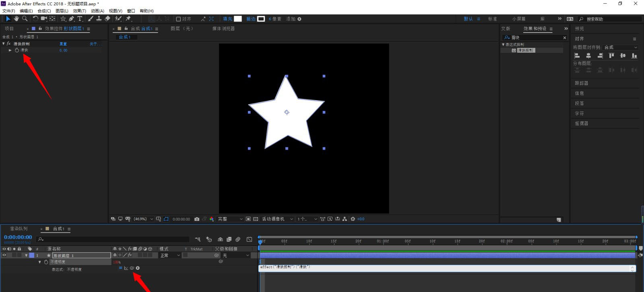This screenshot has width=644, height=292.
Task: Toggle stopwatch for 不透明度 property
Action: point(46,262)
